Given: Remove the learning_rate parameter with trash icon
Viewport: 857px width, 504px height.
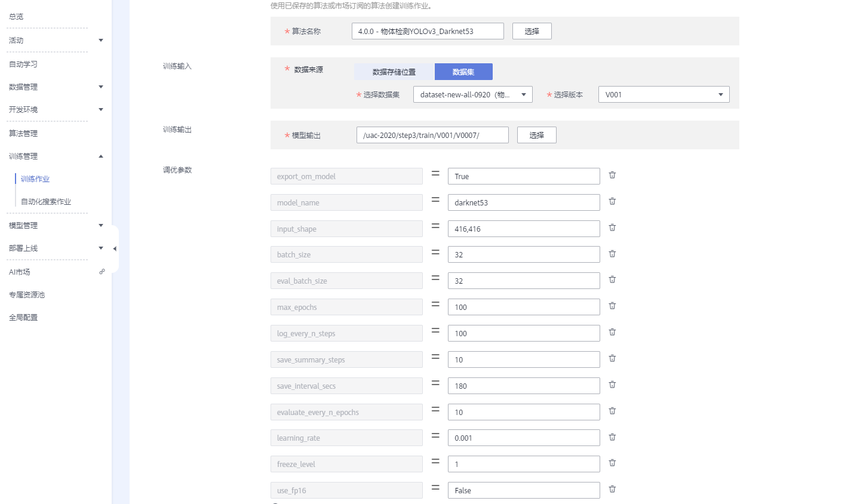Looking at the screenshot, I should (x=612, y=438).
